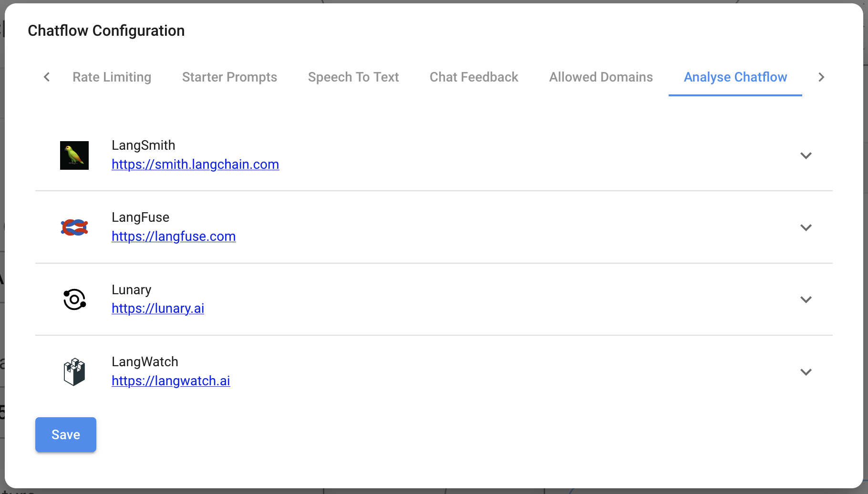Click the Lunary orbit icon
The height and width of the screenshot is (494, 868).
coord(74,299)
